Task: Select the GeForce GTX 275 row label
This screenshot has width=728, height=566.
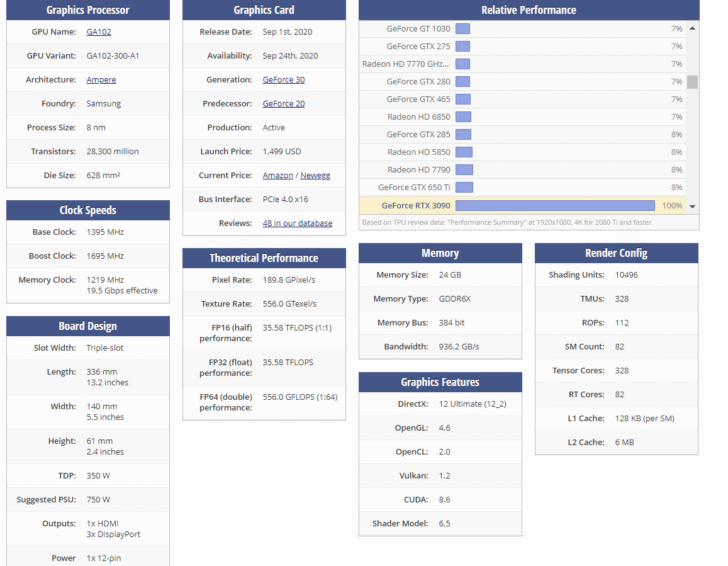Action: pos(418,46)
